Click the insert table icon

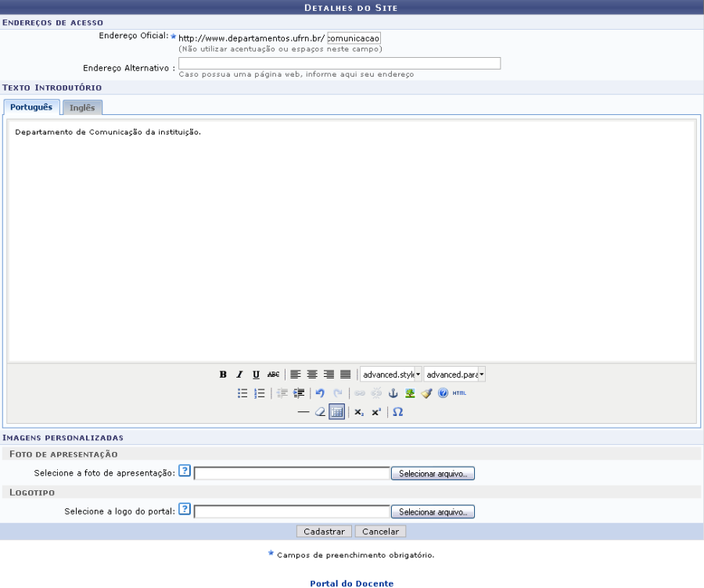click(x=336, y=412)
